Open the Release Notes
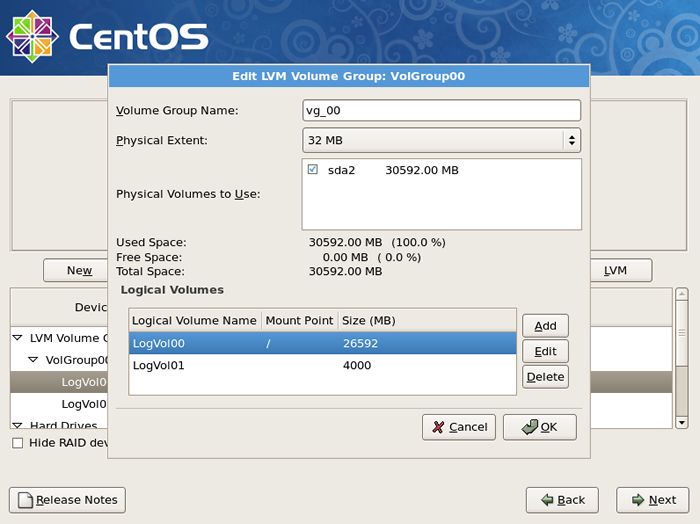Image resolution: width=700 pixels, height=524 pixels. [67, 500]
